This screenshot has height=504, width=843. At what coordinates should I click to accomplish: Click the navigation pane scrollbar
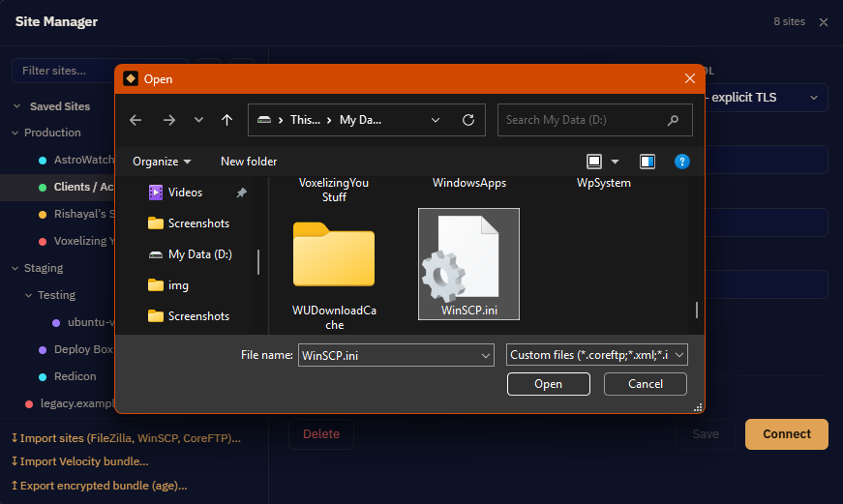[x=258, y=261]
